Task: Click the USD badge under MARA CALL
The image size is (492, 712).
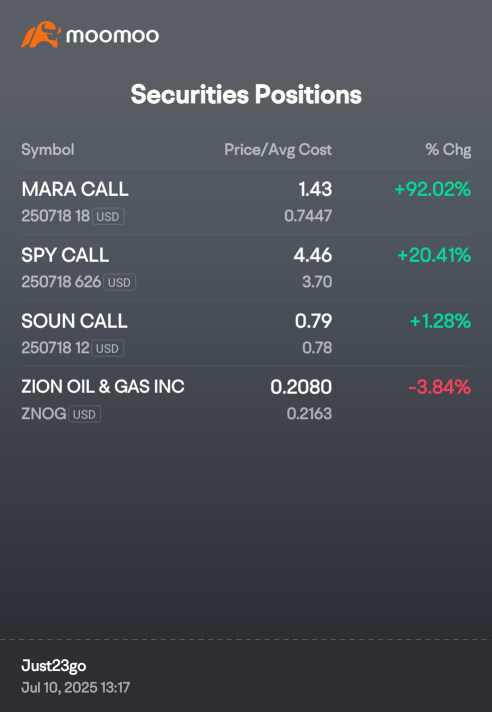Action: point(108,217)
